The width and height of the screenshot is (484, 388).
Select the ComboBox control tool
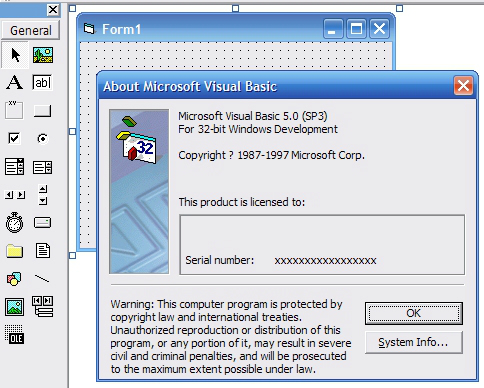[x=14, y=167]
